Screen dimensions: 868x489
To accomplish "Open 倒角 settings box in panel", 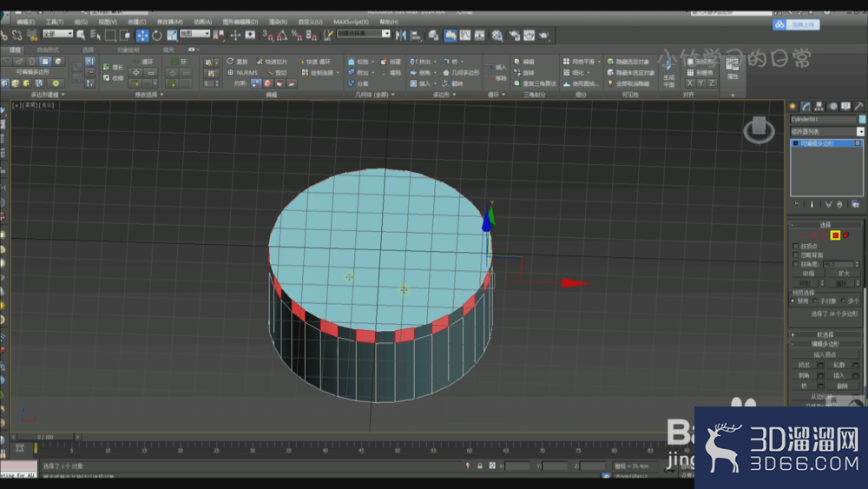I will pyautogui.click(x=820, y=375).
